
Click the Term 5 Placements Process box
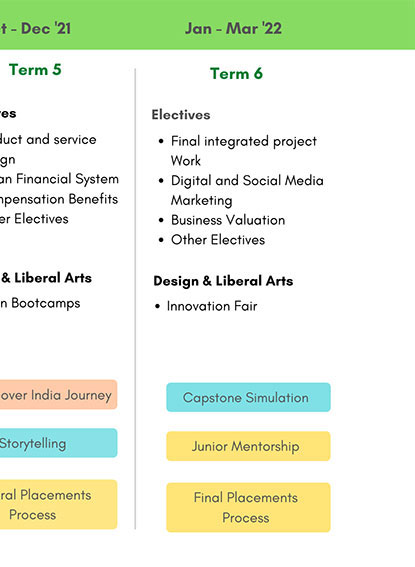click(x=59, y=504)
